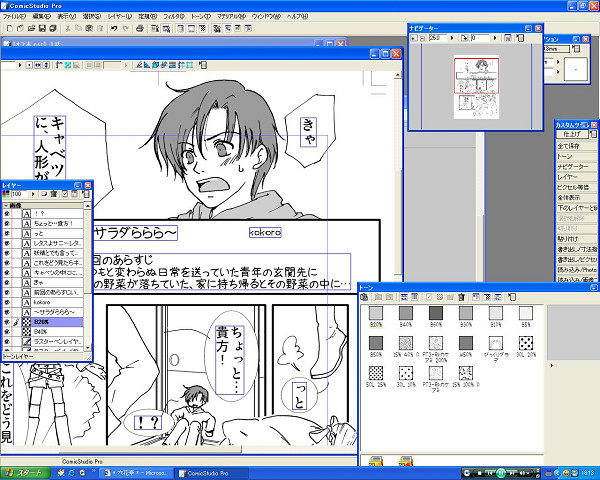Click the trash icon in the Layer panel
The height and width of the screenshot is (480, 600).
pos(54,194)
